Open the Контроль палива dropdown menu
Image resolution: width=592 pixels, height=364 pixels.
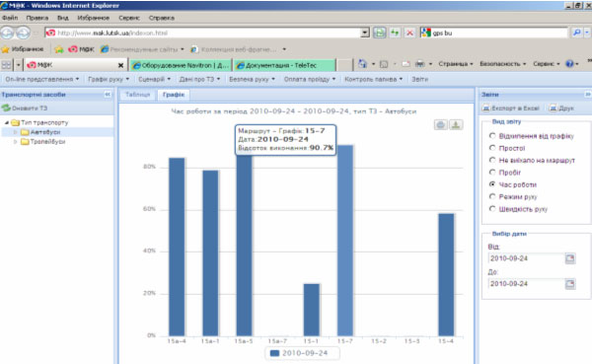(373, 79)
